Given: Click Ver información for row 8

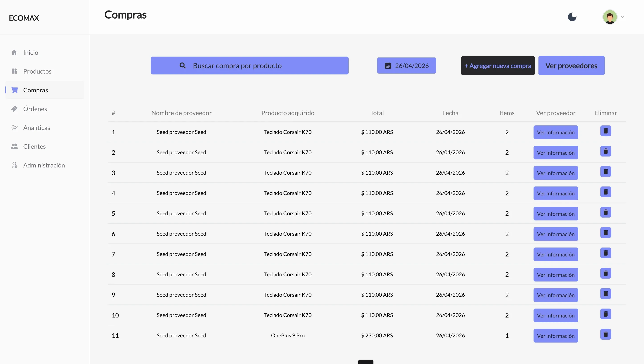Looking at the screenshot, I should click(x=555, y=275).
